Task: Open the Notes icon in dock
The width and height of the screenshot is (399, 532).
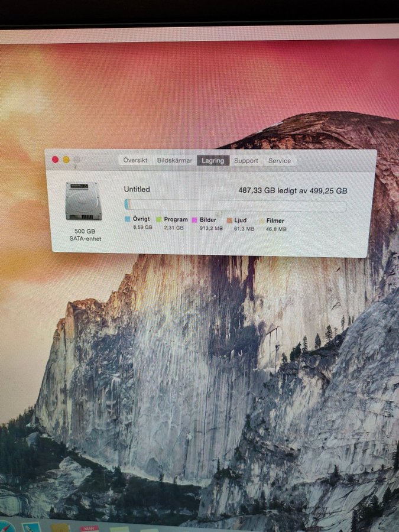Action: pos(118,529)
